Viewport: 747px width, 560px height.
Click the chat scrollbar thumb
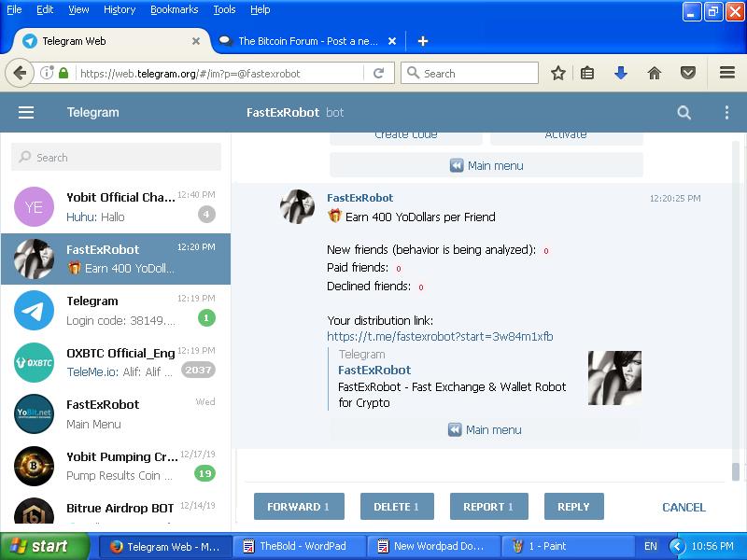point(736,471)
